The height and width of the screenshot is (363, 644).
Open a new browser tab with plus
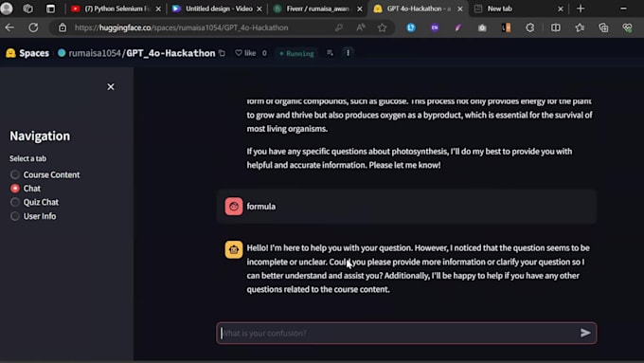[581, 9]
